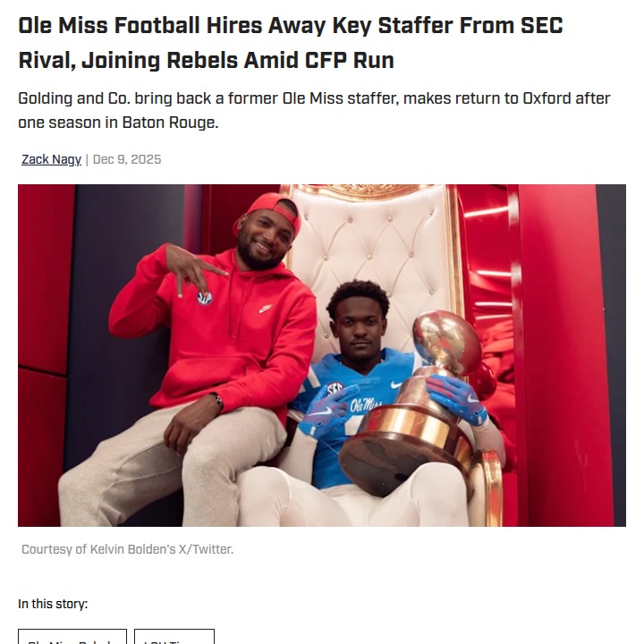Open the Zack Nagy author link

[x=51, y=159]
